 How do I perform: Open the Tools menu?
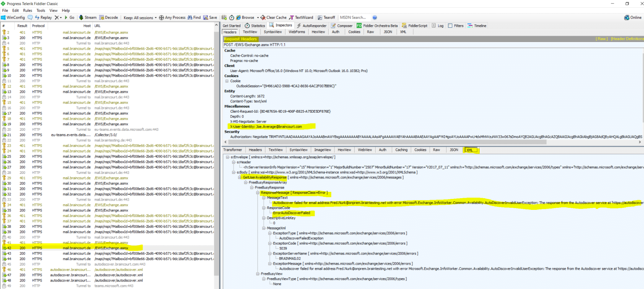[41, 10]
